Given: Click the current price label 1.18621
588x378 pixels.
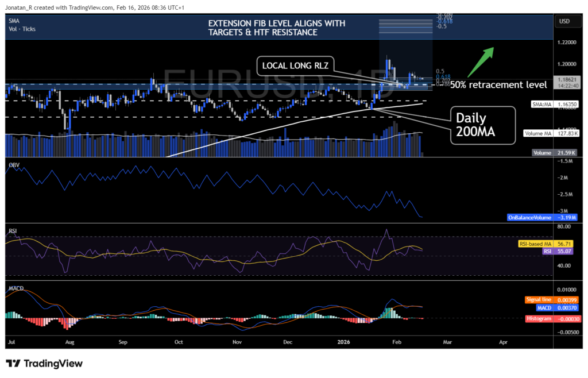Looking at the screenshot, I should [x=567, y=79].
